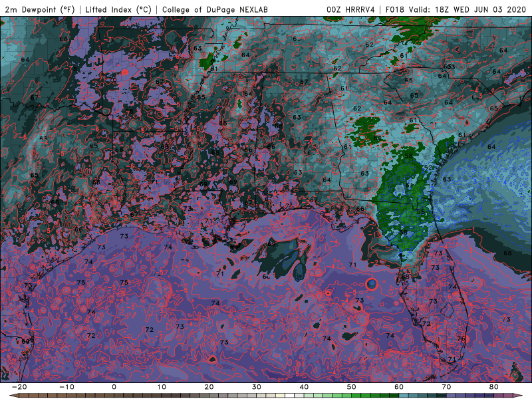Click the 10 tick label on the colorbar
Screen dimensions: 532x399
[162, 387]
